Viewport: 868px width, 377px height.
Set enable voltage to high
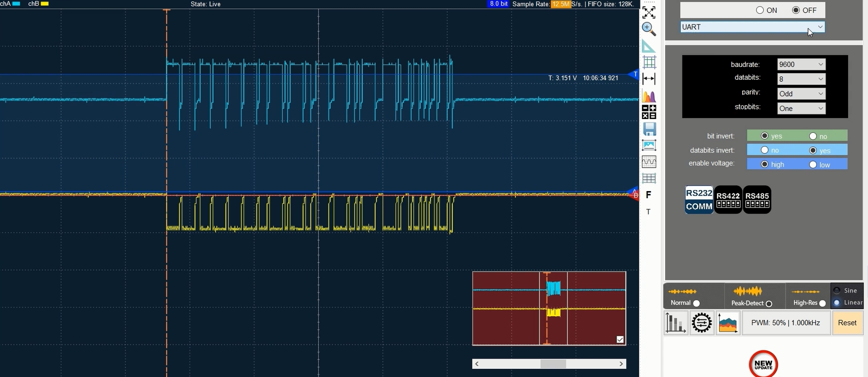coord(765,164)
